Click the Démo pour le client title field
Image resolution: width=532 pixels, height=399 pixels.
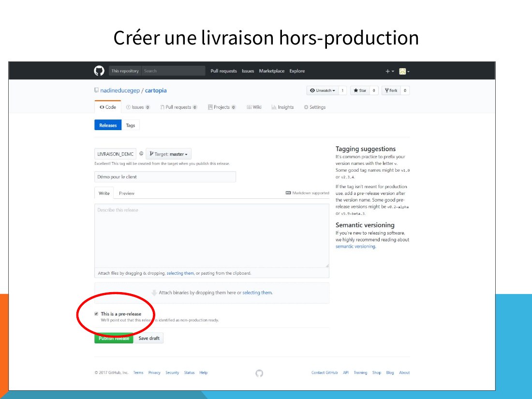tap(165, 177)
